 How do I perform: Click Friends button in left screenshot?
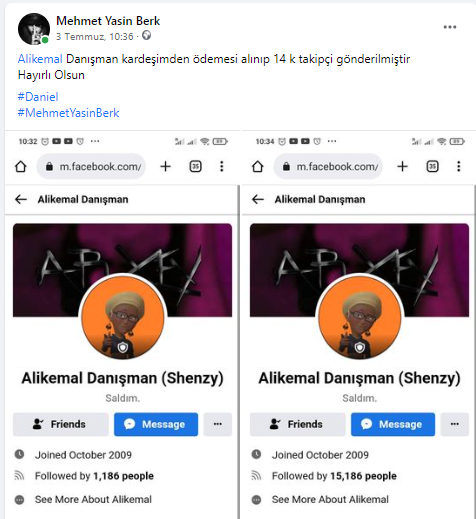[x=61, y=424]
